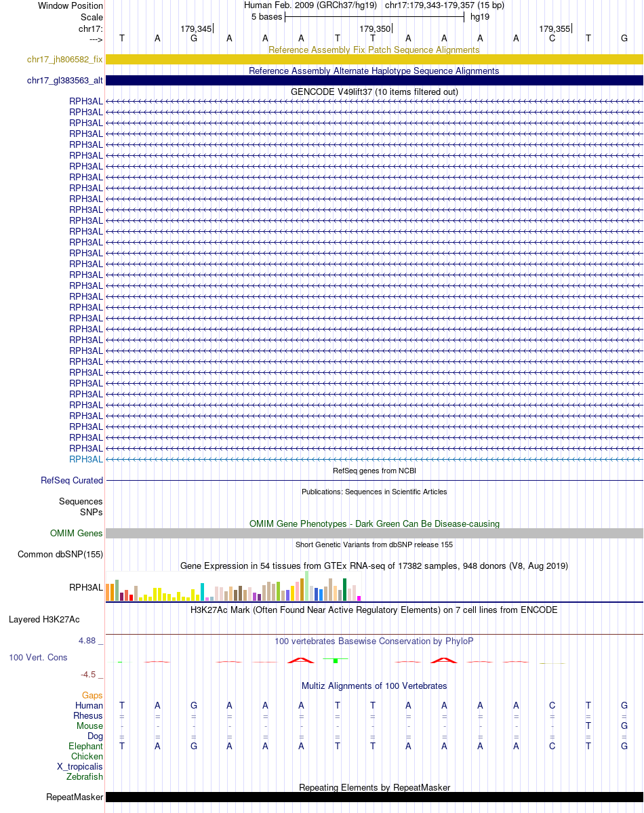
Task: Click the C base in the chr17 reference sequence row
Action: [x=552, y=39]
